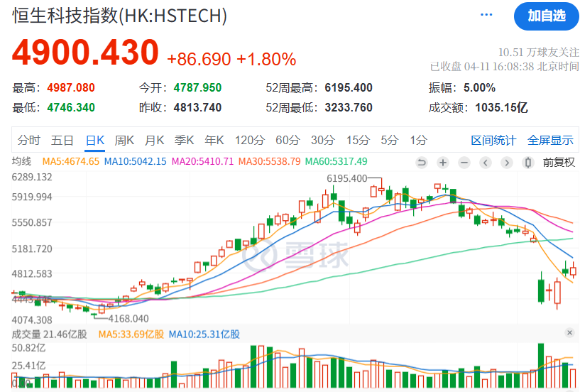Click the MA60:5317.49 indicator label
580x392 pixels.
coord(336,161)
